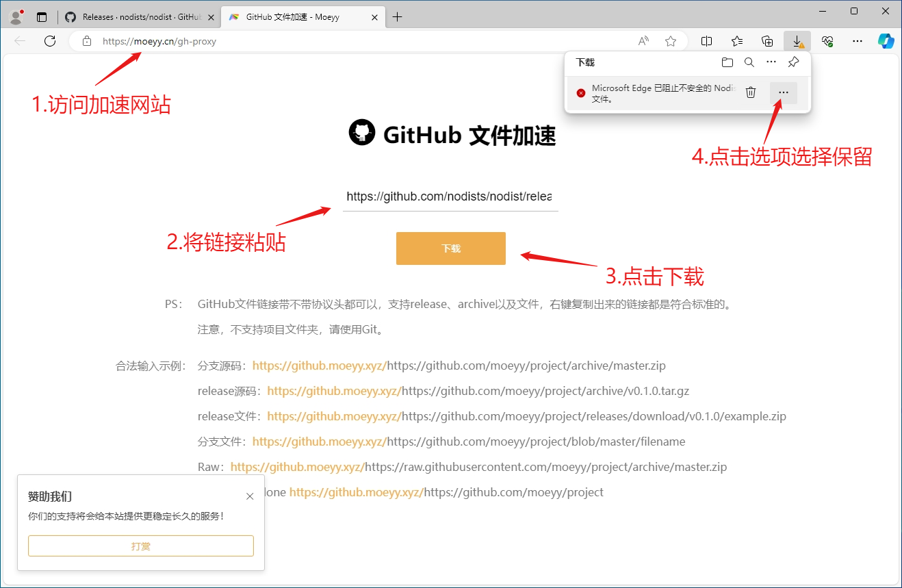This screenshot has width=902, height=588.
Task: Focus the GitHub link input field
Action: tap(450, 196)
